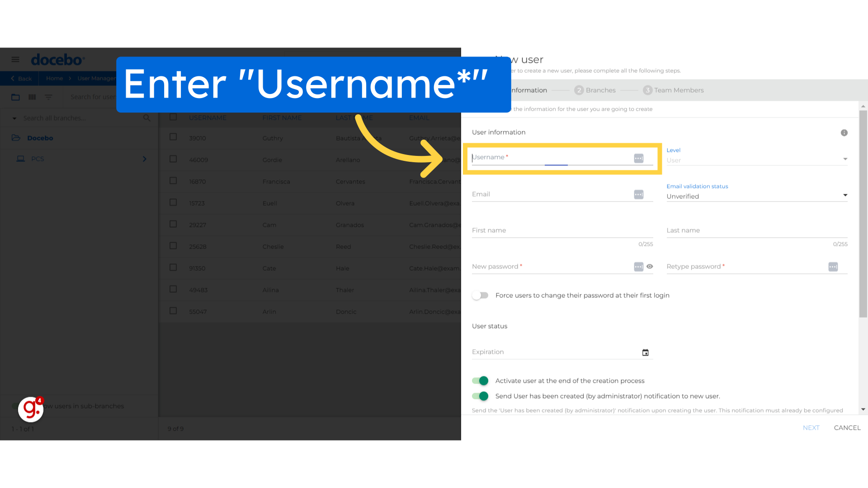Viewport: 868px width, 488px height.
Task: Toggle Activate user at end of creation
Action: [x=481, y=380]
